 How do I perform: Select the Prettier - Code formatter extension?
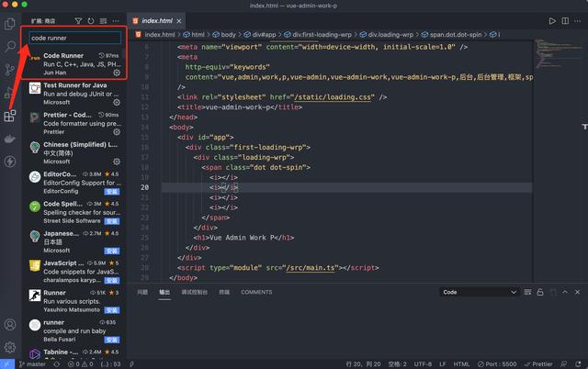point(74,123)
